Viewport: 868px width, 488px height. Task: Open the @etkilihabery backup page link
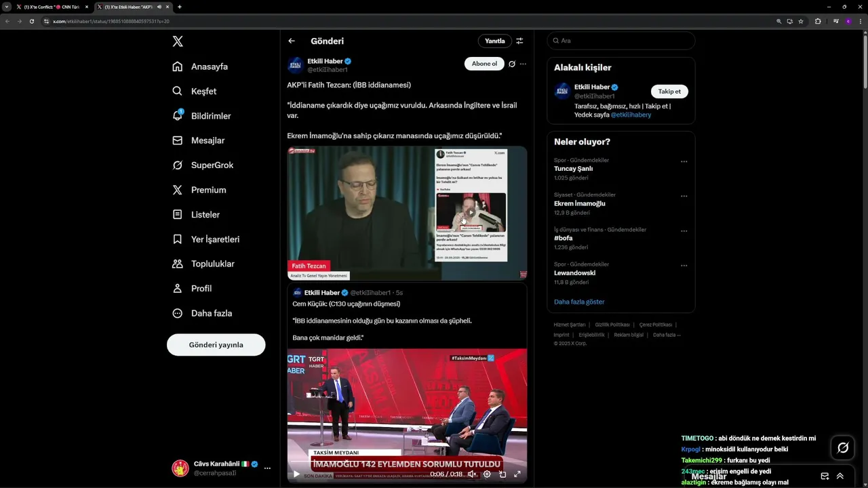(x=631, y=115)
